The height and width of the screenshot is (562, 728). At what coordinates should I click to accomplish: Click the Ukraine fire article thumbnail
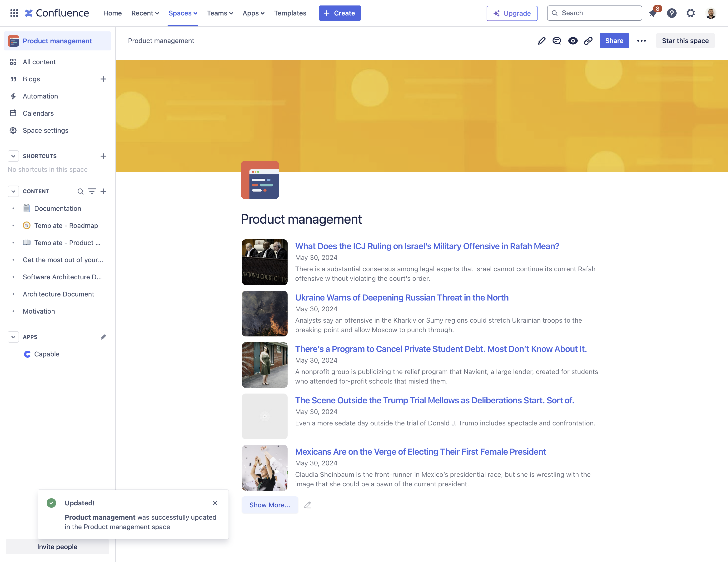(264, 314)
